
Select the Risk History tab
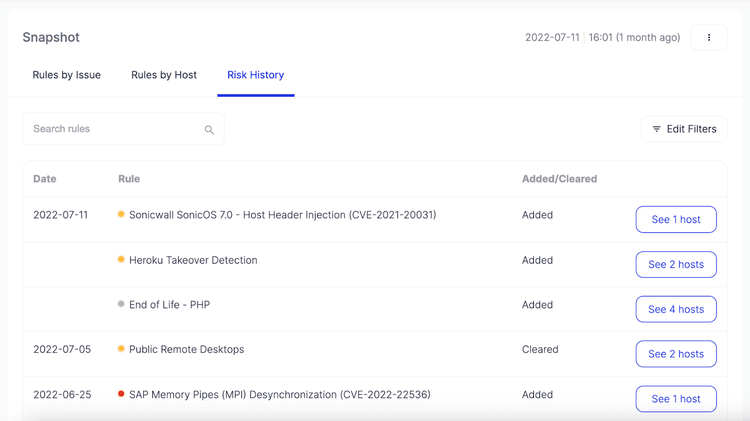click(x=255, y=75)
